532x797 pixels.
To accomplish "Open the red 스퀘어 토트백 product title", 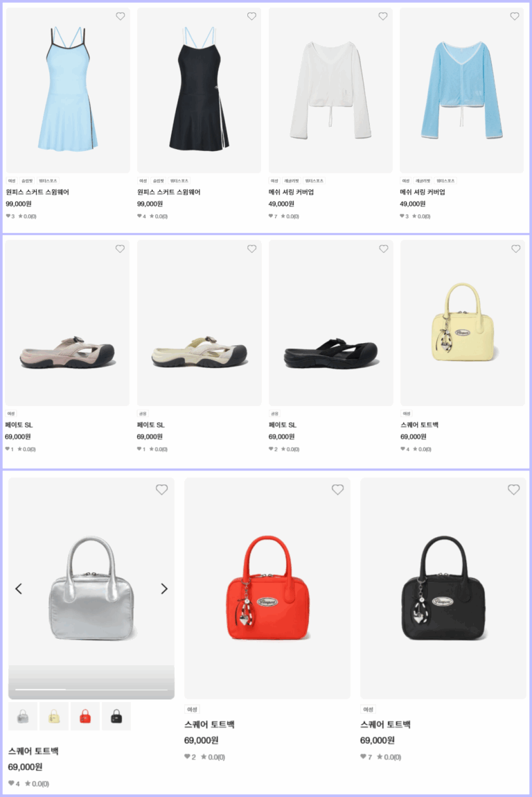I will coord(209,724).
